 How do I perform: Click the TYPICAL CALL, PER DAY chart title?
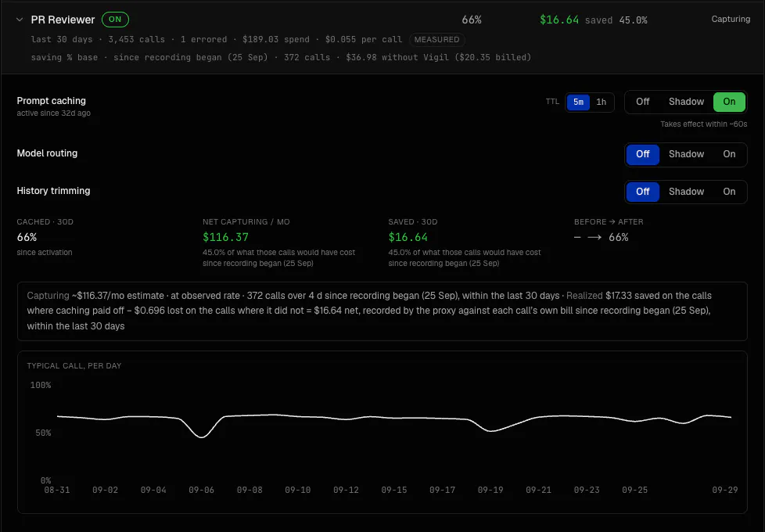click(x=74, y=365)
